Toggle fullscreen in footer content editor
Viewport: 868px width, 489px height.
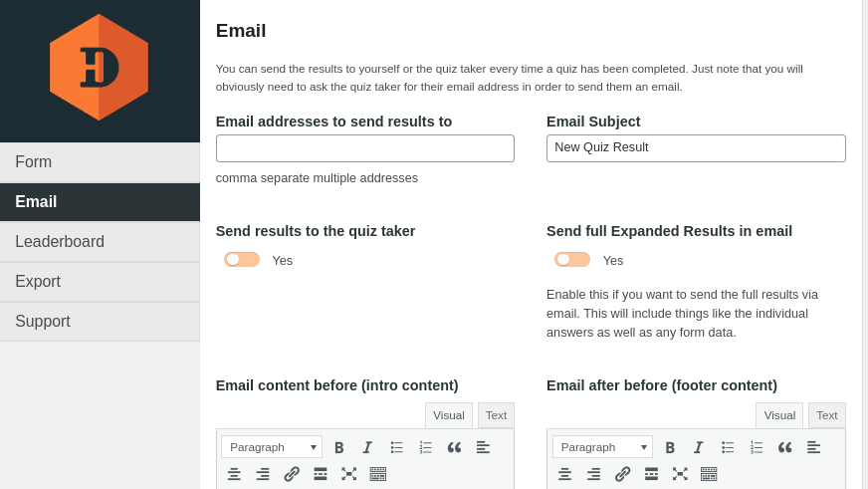[680, 474]
